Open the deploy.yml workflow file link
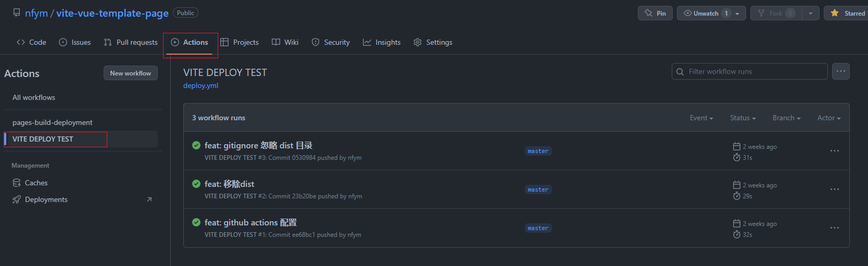 pos(200,85)
